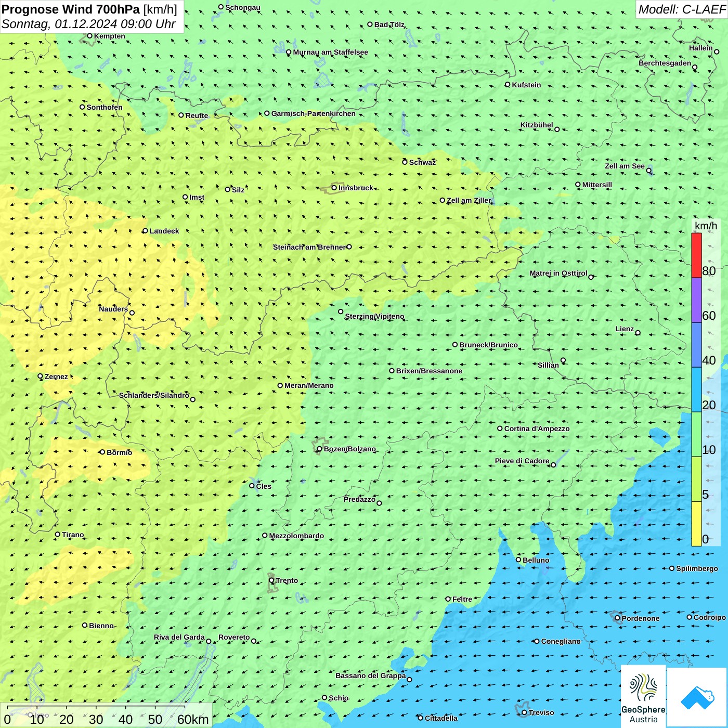Click the 'Mezzolombardo' label

[x=296, y=536]
